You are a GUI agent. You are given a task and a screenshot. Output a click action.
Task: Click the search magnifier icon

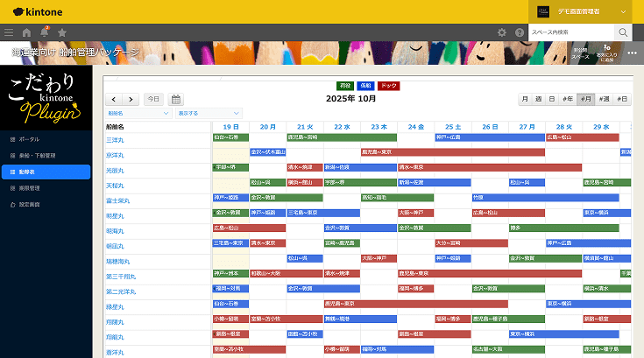coord(622,32)
